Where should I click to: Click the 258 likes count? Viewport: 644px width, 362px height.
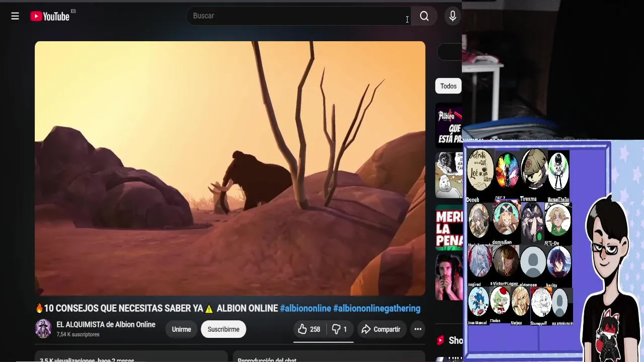coord(315,330)
